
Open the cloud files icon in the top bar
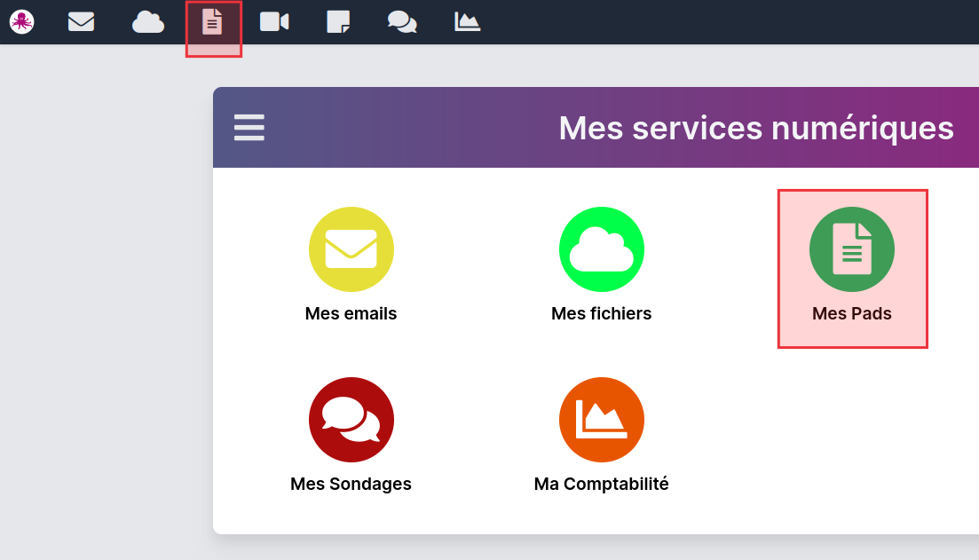(148, 21)
